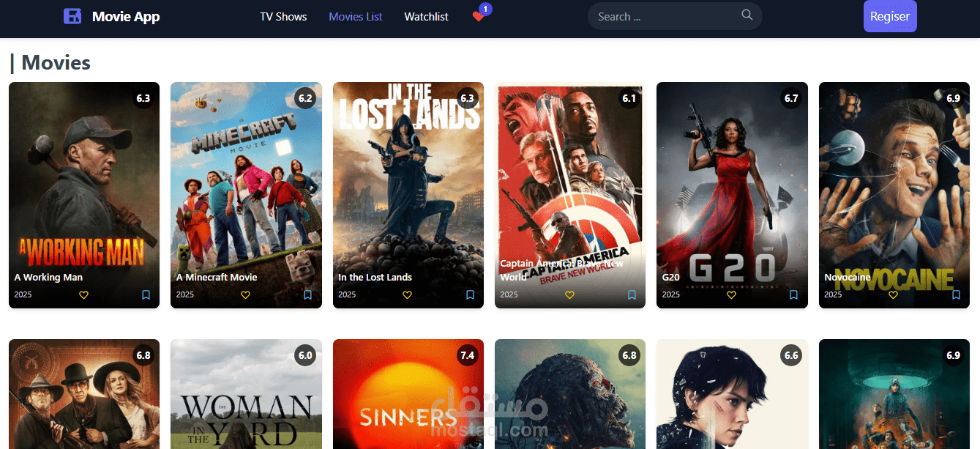Favorite A Working Man with heart icon
The width and height of the screenshot is (980, 449).
(83, 294)
